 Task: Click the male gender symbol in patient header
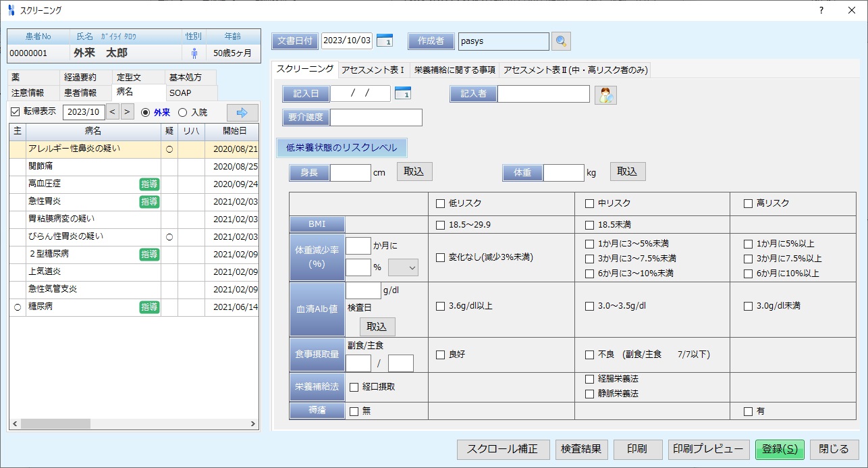click(195, 53)
